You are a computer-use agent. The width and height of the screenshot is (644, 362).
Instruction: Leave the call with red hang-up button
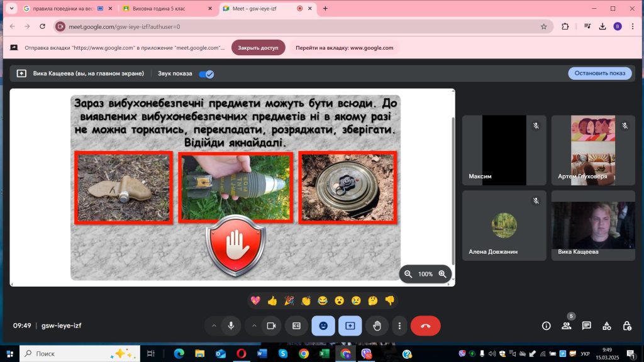point(426,326)
